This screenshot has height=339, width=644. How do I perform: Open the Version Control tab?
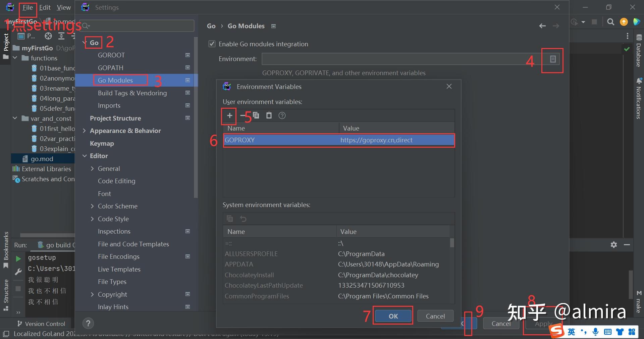coord(41,324)
